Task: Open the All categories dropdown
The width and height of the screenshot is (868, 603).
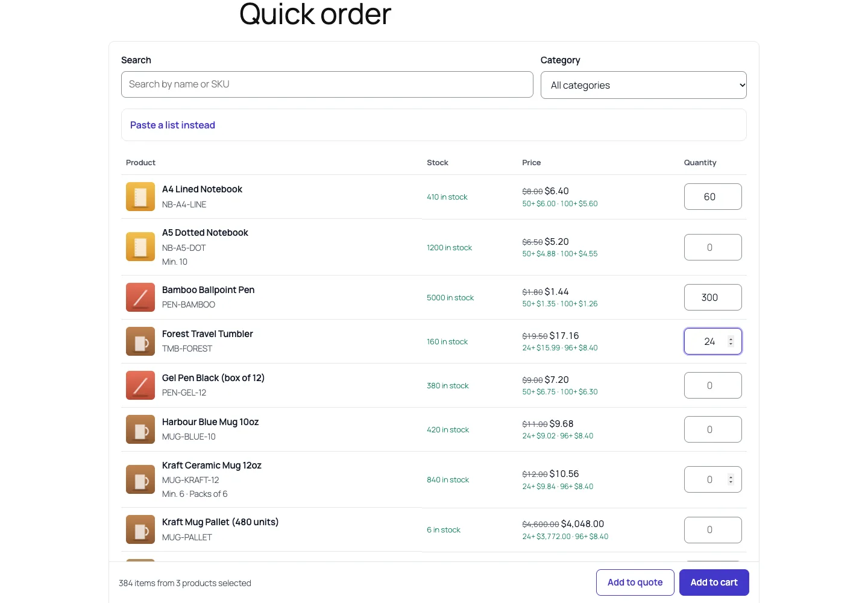Action: click(644, 85)
